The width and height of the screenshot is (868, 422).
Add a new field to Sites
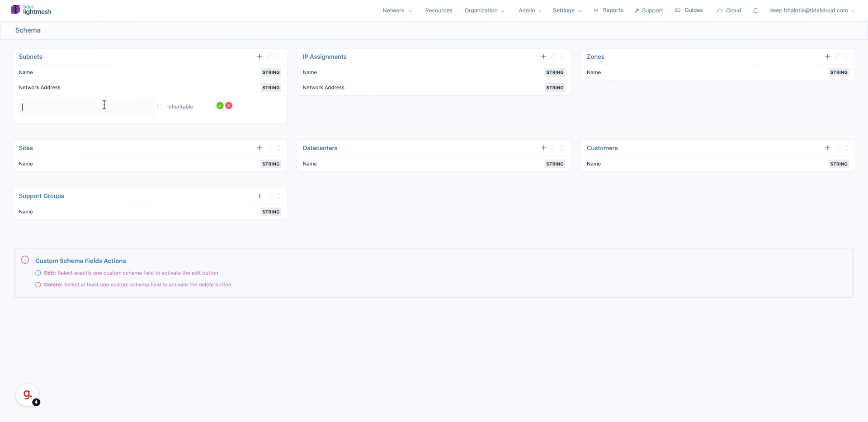click(259, 148)
